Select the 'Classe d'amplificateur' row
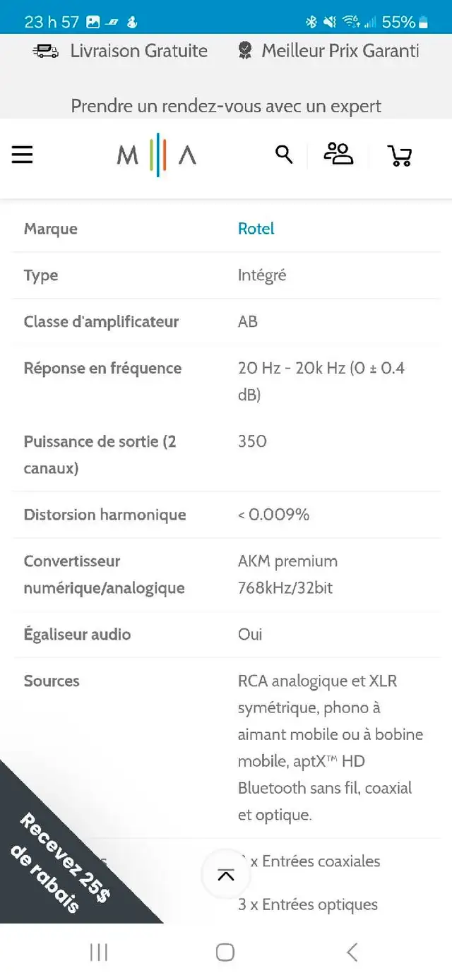 coord(226,322)
